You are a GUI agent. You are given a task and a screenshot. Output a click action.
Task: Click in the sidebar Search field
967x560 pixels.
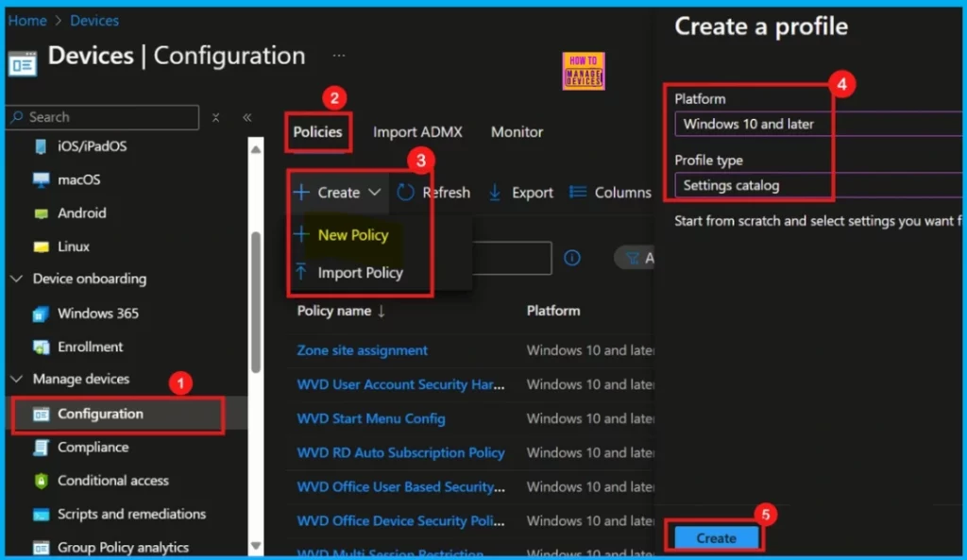(x=104, y=117)
